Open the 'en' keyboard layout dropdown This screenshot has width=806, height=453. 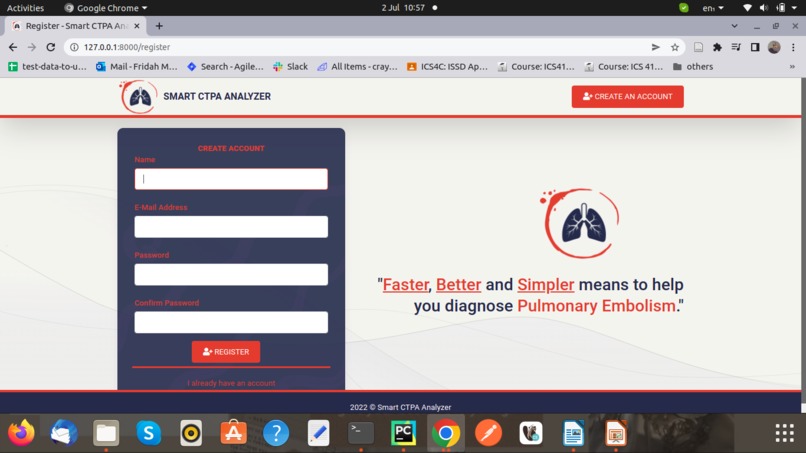pyautogui.click(x=713, y=8)
